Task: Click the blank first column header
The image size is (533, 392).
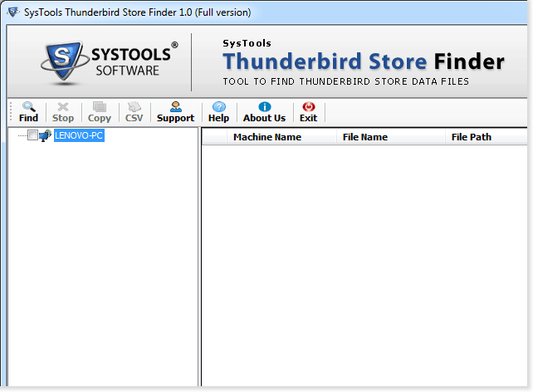Action: pyautogui.click(x=214, y=137)
